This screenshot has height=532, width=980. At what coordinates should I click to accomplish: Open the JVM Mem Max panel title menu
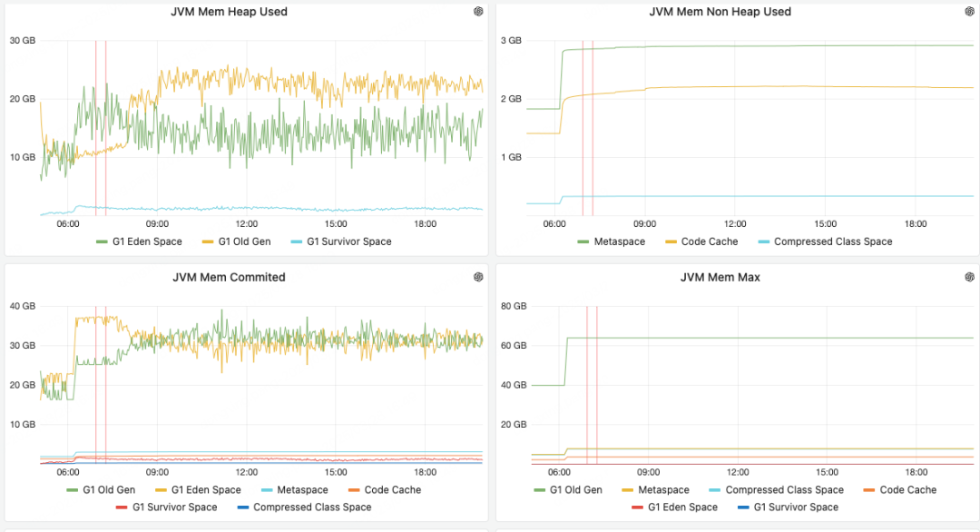[720, 278]
